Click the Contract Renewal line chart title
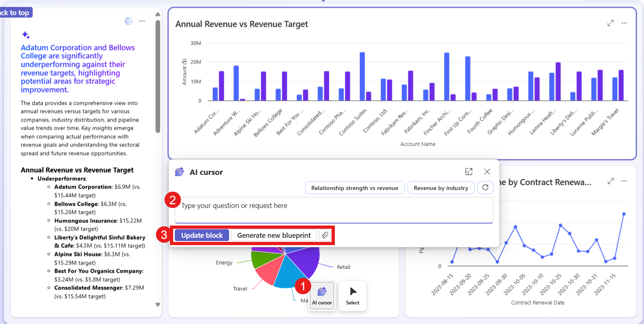Screen dimensions: 644x324 point(545,182)
